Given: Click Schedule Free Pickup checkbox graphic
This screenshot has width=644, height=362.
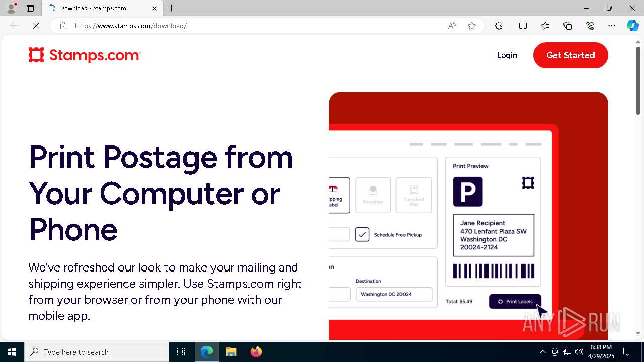Looking at the screenshot, I should (362, 234).
